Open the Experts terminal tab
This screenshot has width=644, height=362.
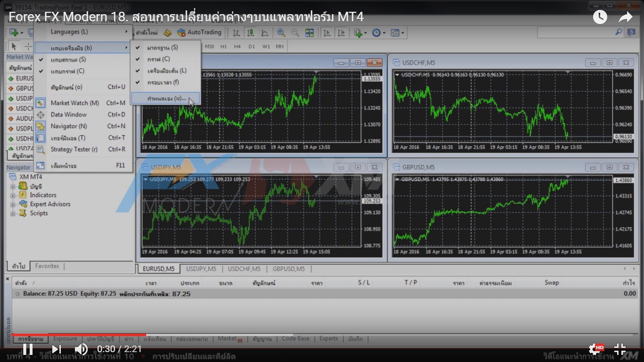(x=329, y=338)
